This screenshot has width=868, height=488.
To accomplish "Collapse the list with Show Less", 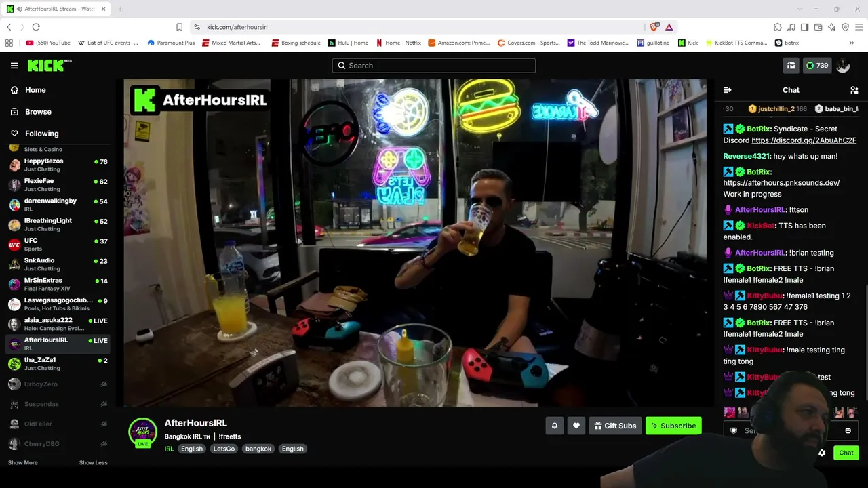I will 94,463.
